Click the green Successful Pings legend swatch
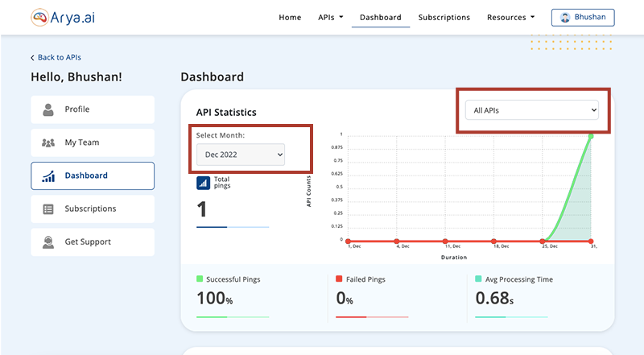This screenshot has width=644, height=355. click(200, 279)
